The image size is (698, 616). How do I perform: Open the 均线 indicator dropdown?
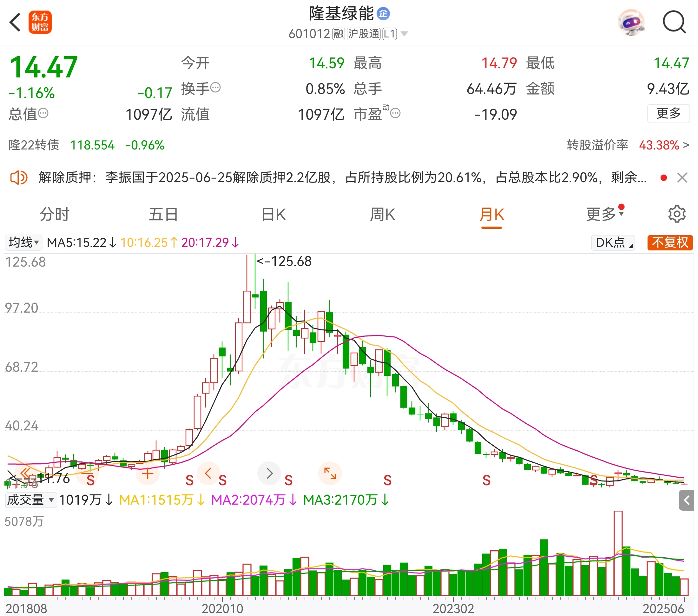click(23, 242)
